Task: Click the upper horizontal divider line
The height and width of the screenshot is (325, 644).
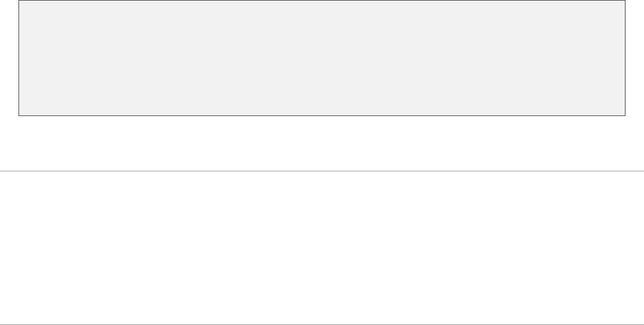Action: [321, 171]
